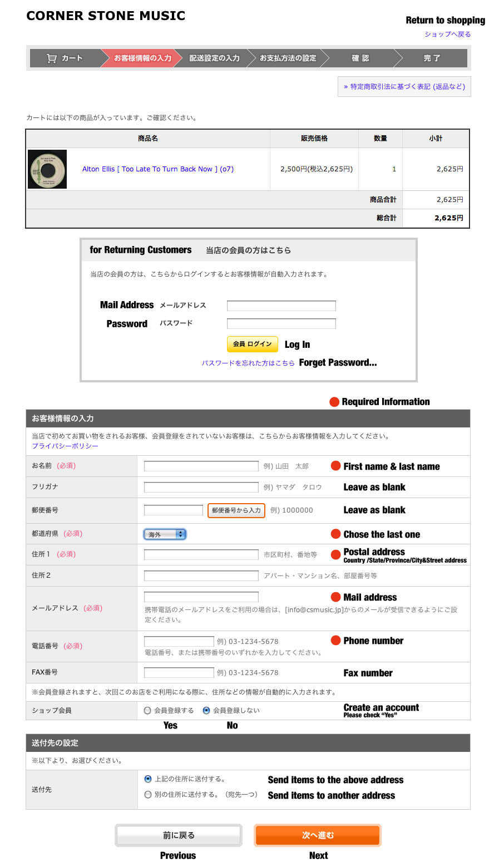Click the 住所2 address field

[x=201, y=576]
